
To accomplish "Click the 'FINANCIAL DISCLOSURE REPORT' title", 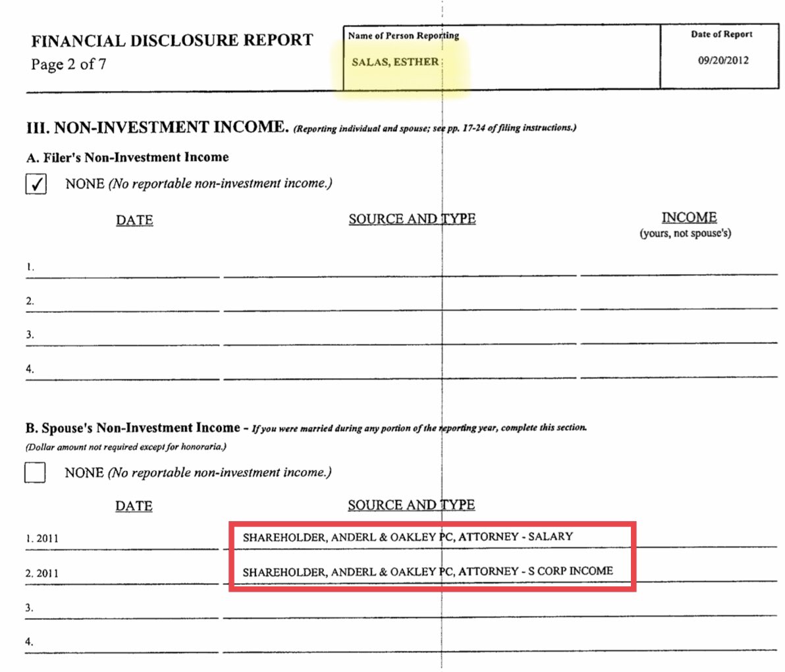I will click(173, 41).
